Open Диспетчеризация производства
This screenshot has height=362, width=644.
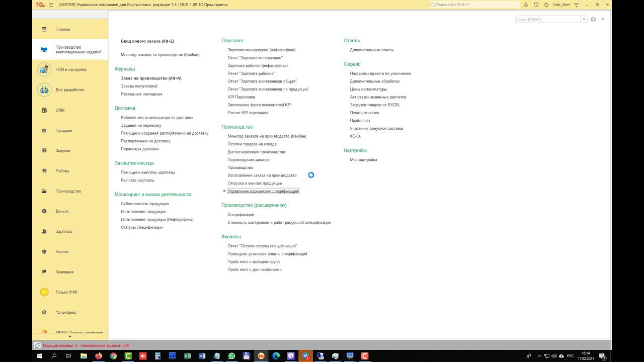[256, 152]
